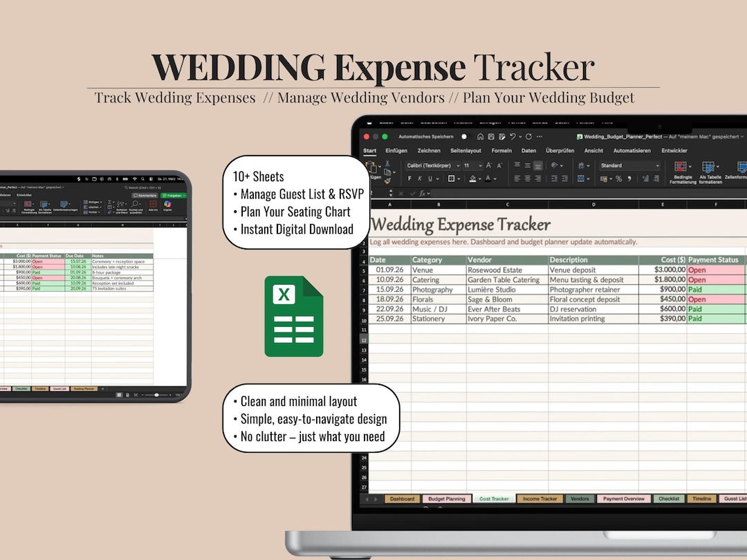Click Suchen und auswählen magnifier on tablet
Viewport: 747px width, 560px height.
click(135, 204)
